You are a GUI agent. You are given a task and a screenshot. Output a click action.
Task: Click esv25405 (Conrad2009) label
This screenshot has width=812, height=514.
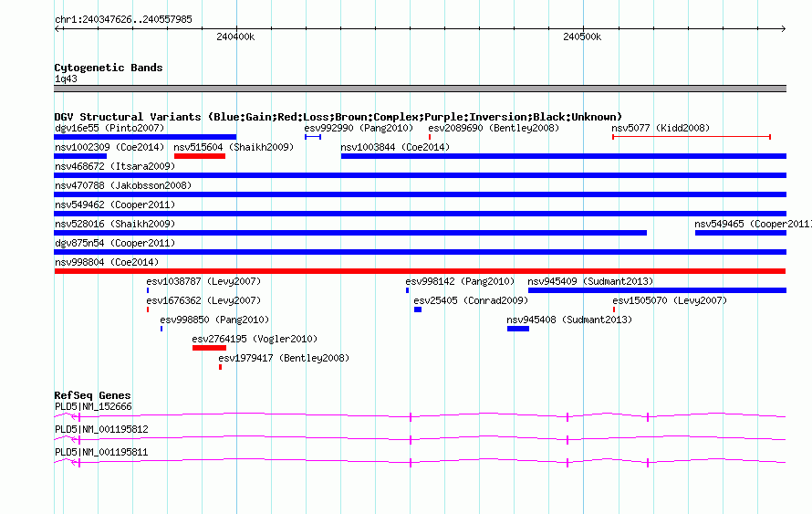point(471,300)
